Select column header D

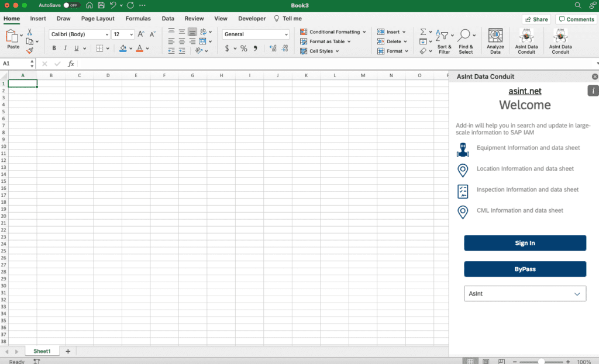point(108,75)
